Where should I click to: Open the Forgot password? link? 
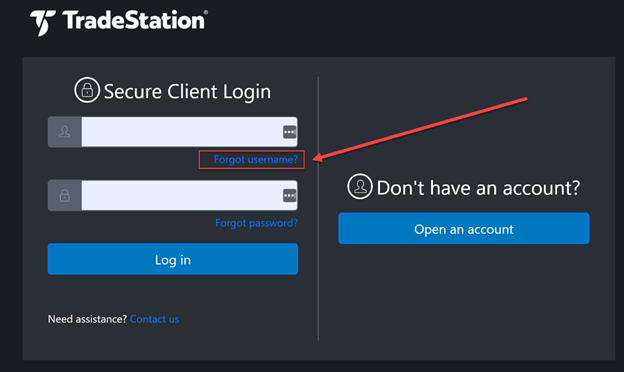(x=256, y=223)
